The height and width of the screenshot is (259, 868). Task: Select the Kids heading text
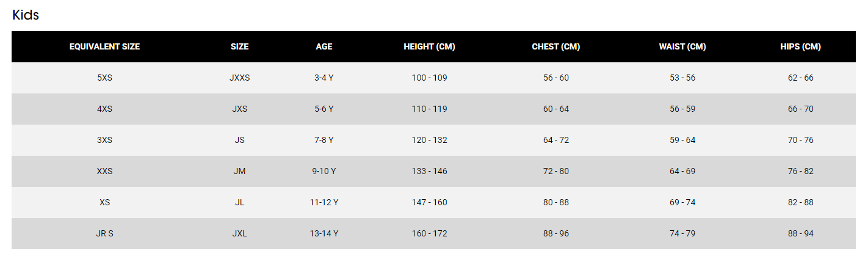(x=26, y=15)
